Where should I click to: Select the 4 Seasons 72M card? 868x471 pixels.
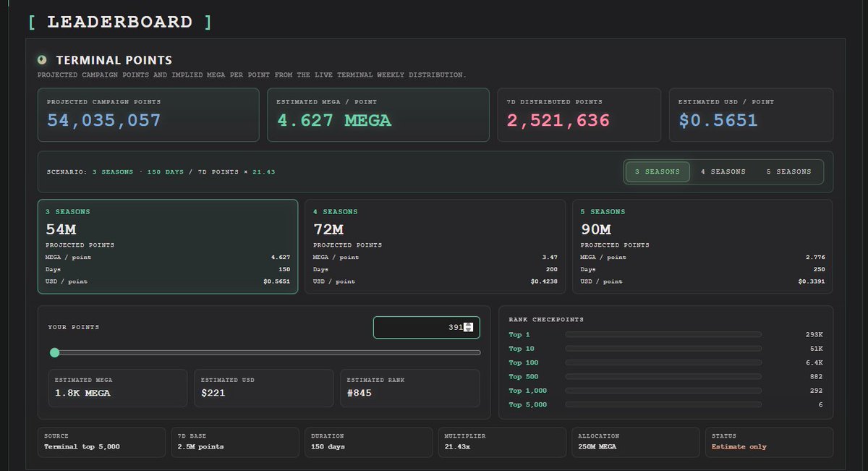coord(435,247)
